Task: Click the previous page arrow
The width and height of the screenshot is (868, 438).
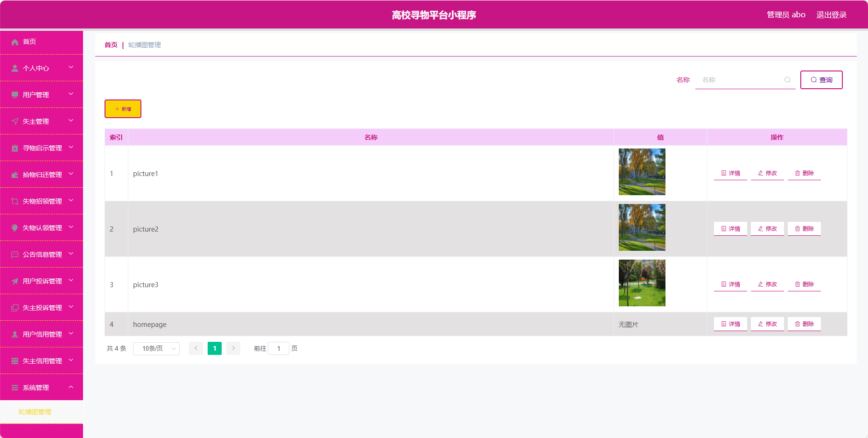Action: click(x=196, y=348)
